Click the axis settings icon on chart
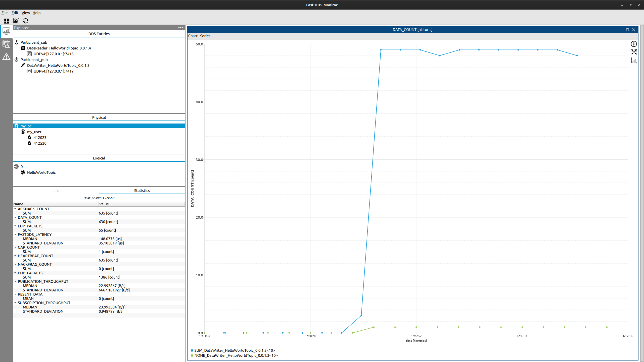 634,61
